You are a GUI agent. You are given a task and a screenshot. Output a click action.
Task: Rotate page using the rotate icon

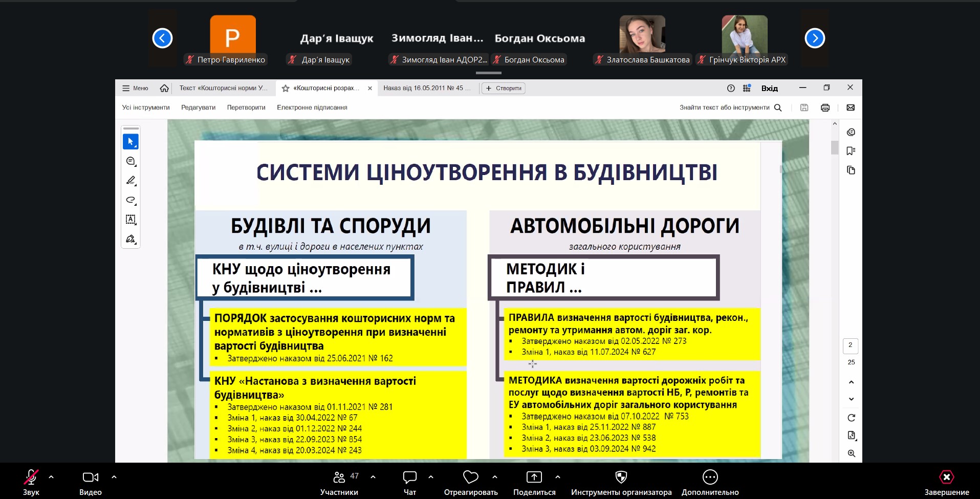click(x=851, y=418)
